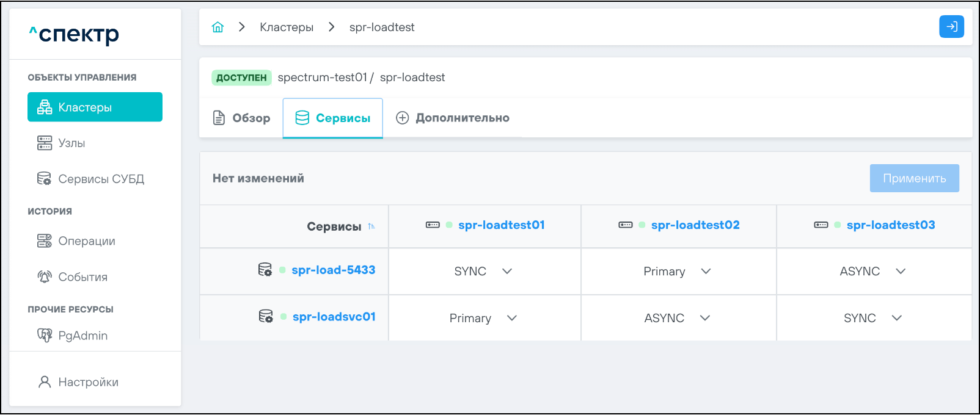Screen dimensions: 980x415
Task: Click the sort icon beside Сервисы header
Action: point(371,226)
